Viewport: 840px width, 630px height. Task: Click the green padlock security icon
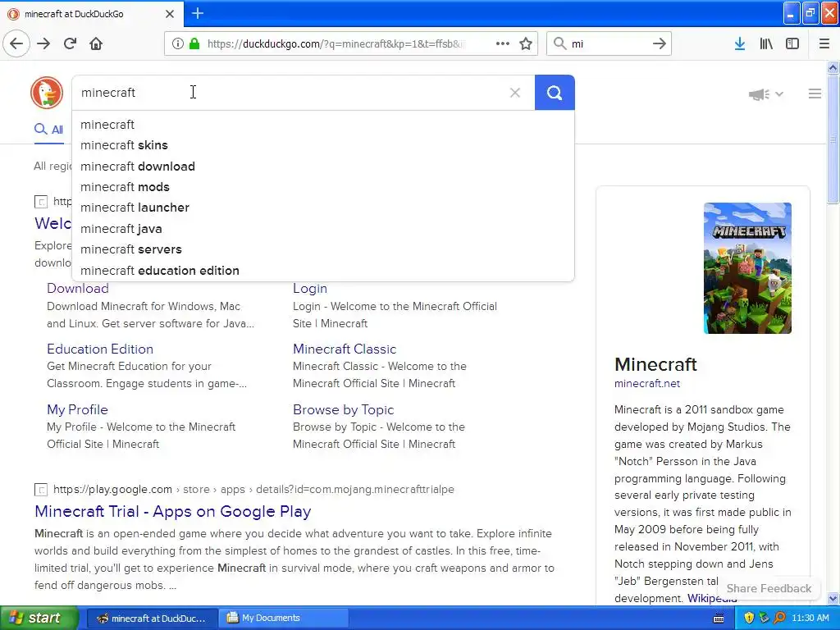click(x=194, y=43)
